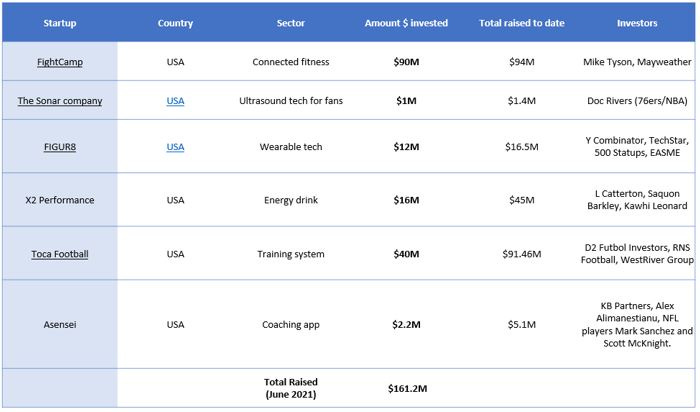Viewport: 700px width, 412px height.
Task: Click the USA link in the FIGUR8 row
Action: (x=175, y=147)
